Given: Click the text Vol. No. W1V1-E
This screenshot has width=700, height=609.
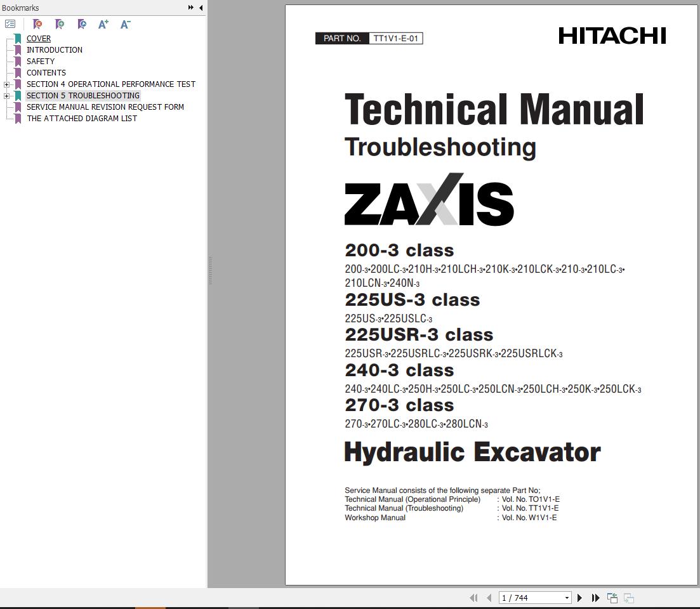Looking at the screenshot, I should [529, 518].
